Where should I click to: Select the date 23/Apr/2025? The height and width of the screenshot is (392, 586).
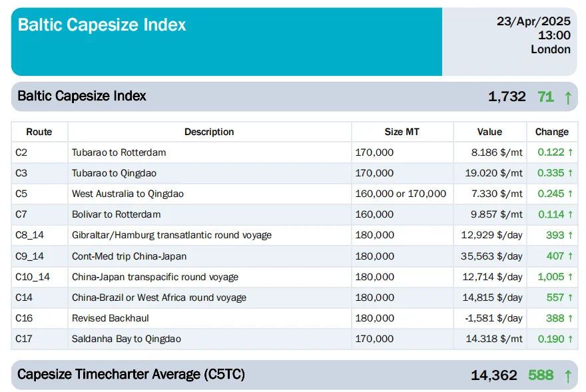pos(533,21)
